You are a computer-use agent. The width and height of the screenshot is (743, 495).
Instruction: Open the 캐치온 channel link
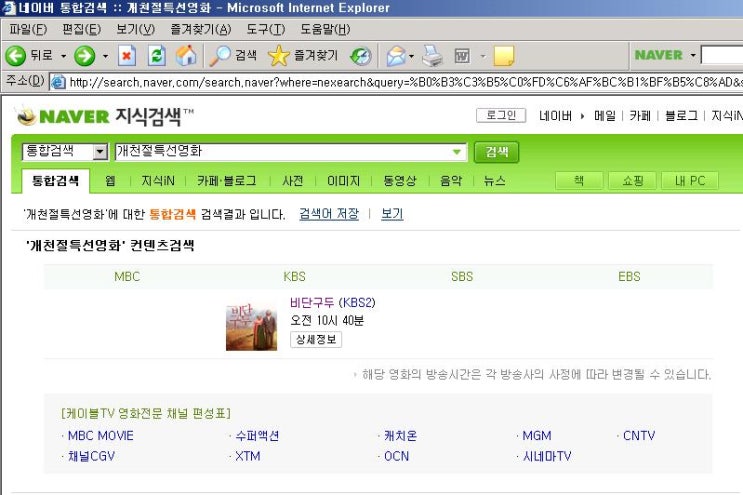(x=400, y=436)
